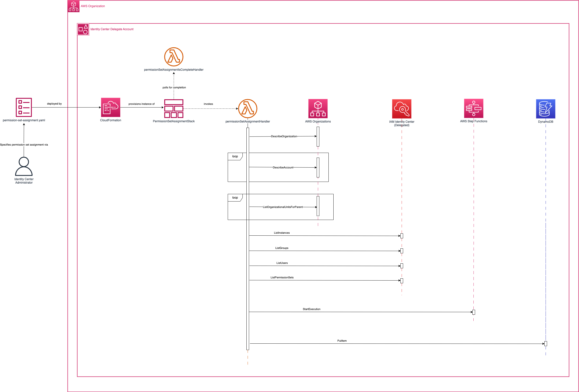Image resolution: width=579 pixels, height=392 pixels.
Task: Select the Identity Center Administrator user icon
Action: click(x=24, y=166)
